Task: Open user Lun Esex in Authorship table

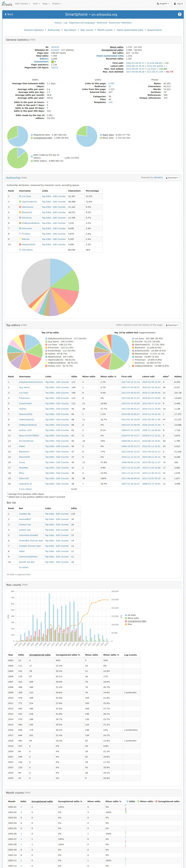Action: (x=26, y=196)
